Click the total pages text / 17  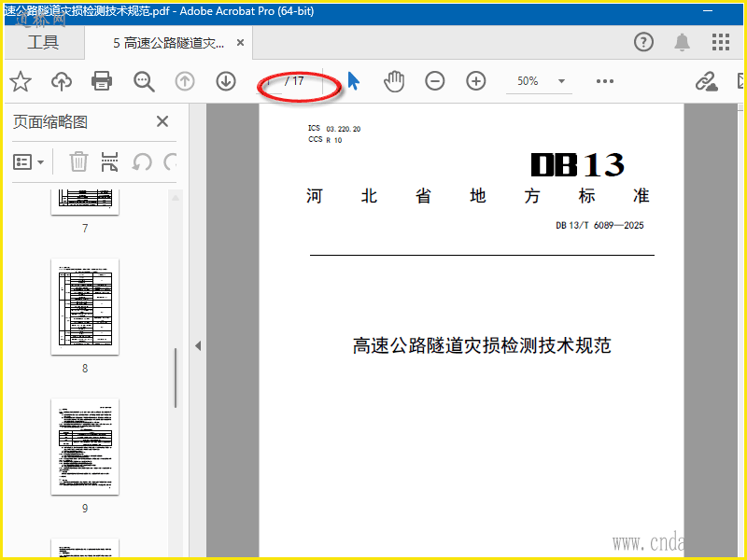(x=294, y=81)
